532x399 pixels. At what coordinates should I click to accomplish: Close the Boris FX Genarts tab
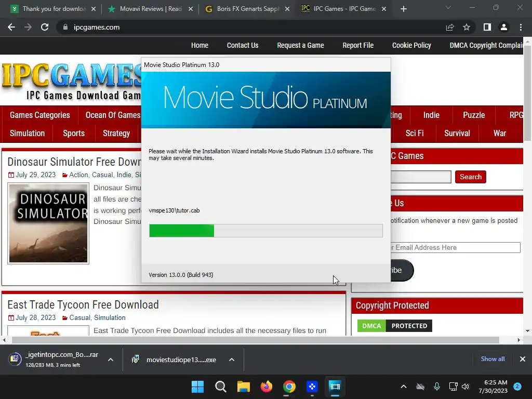[x=287, y=9]
